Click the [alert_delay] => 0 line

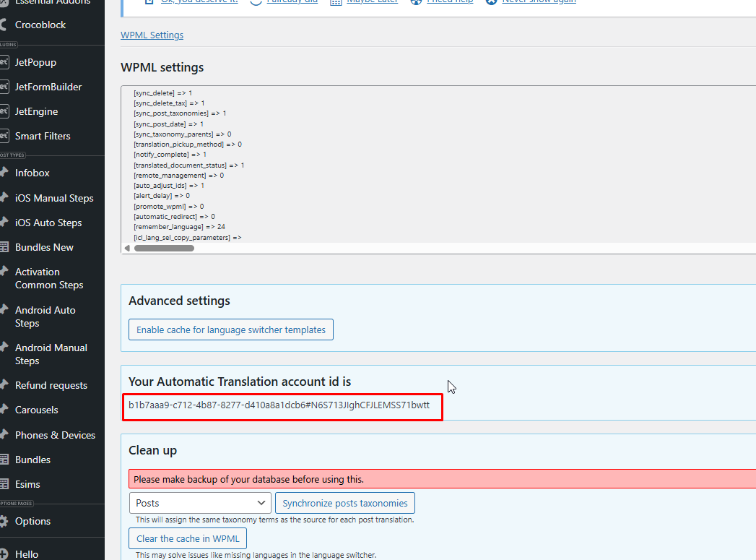[162, 196]
